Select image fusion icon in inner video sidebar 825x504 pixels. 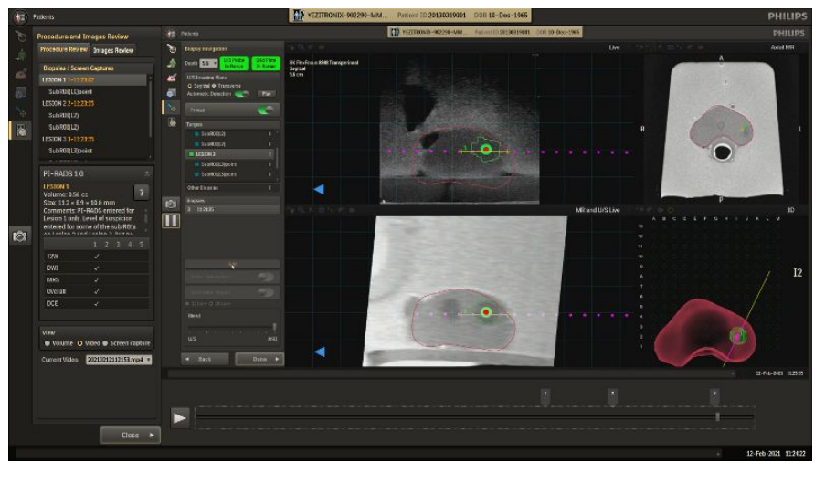pyautogui.click(x=172, y=92)
